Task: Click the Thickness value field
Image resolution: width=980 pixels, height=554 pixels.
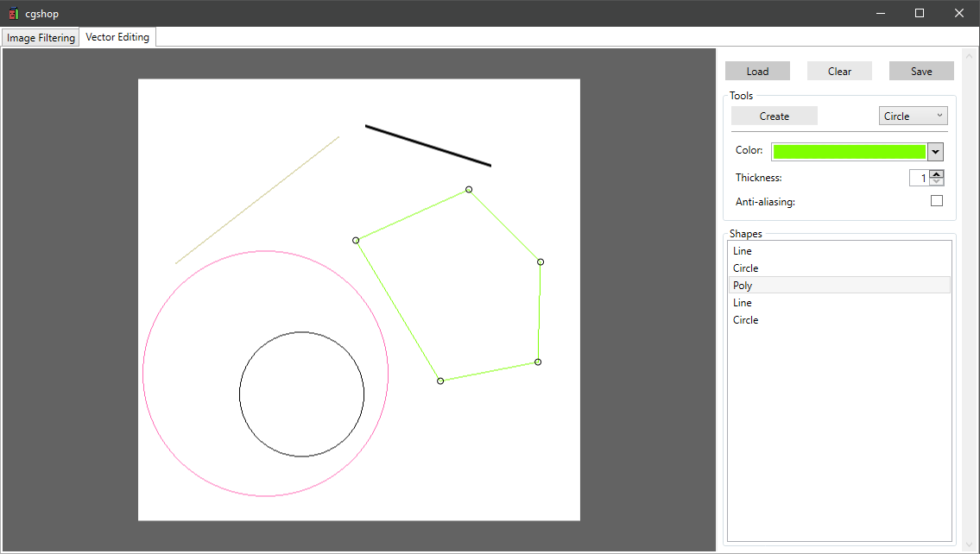Action: point(919,178)
